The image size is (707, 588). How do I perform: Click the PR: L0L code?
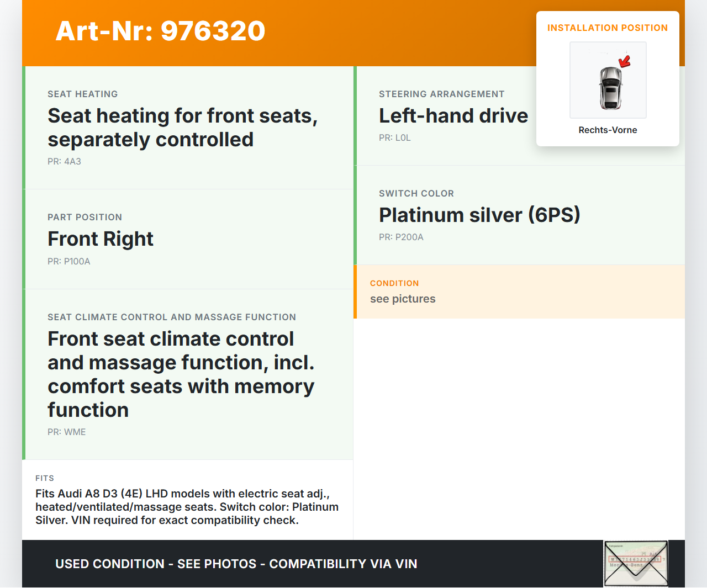394,138
